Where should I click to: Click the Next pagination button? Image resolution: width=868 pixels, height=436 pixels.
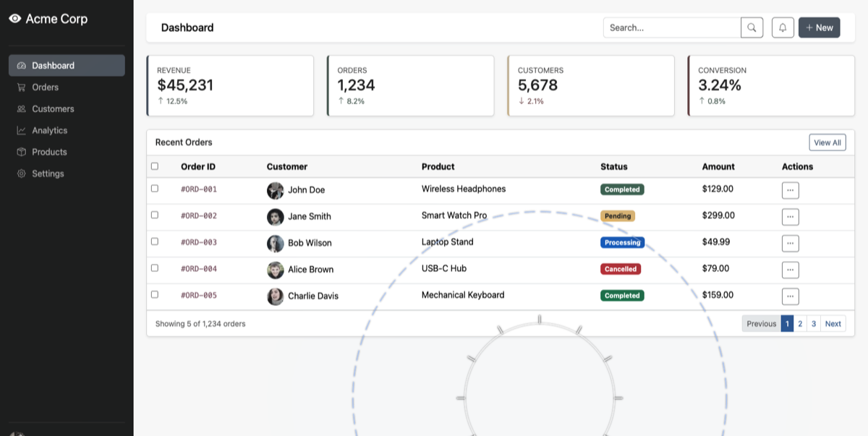[833, 324]
